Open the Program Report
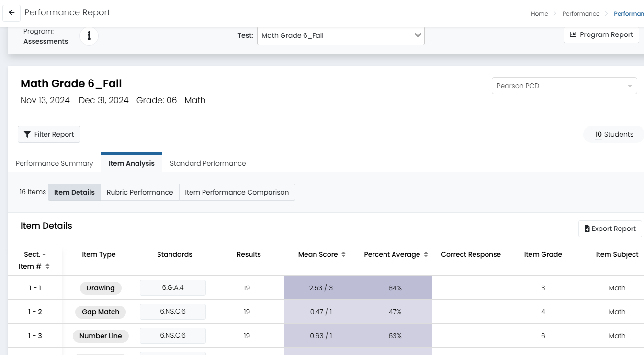Viewport: 644px width, 355px height. point(601,34)
